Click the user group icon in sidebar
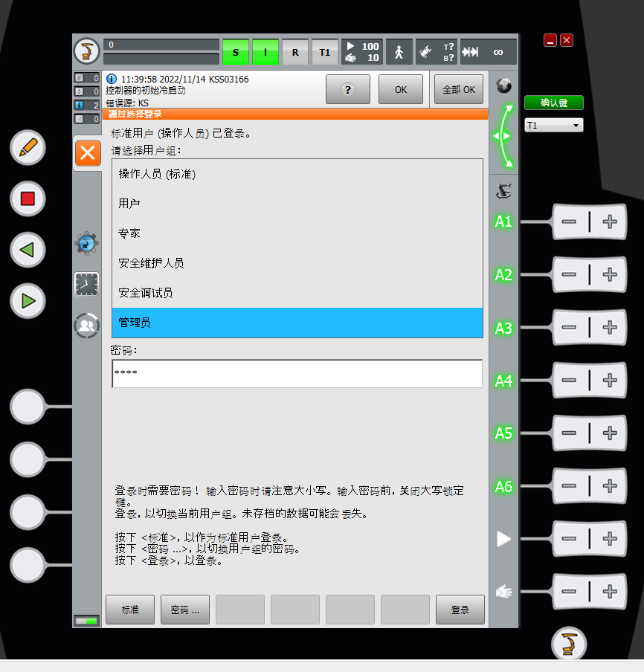644x672 pixels. pos(87,326)
